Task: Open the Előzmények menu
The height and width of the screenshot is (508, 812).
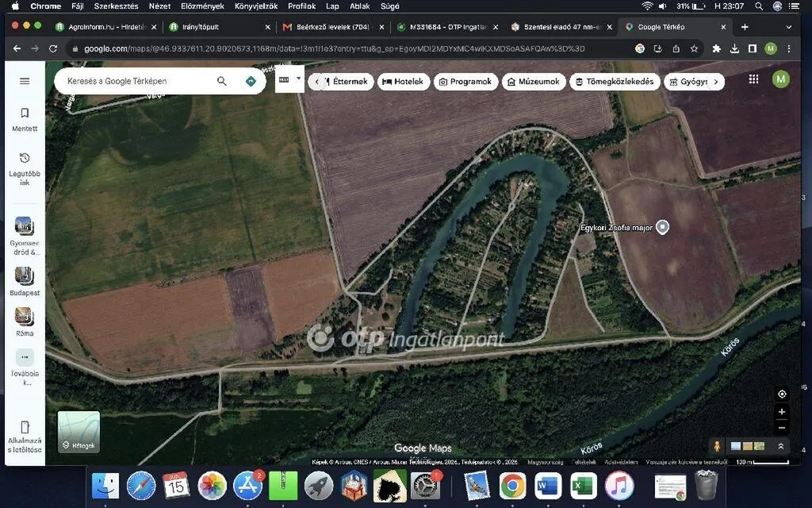Action: coord(202,6)
